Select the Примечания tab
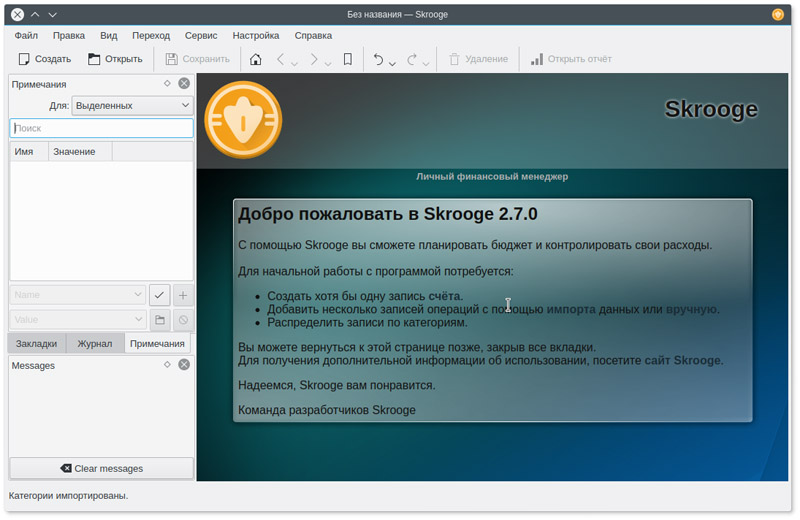 (x=157, y=343)
